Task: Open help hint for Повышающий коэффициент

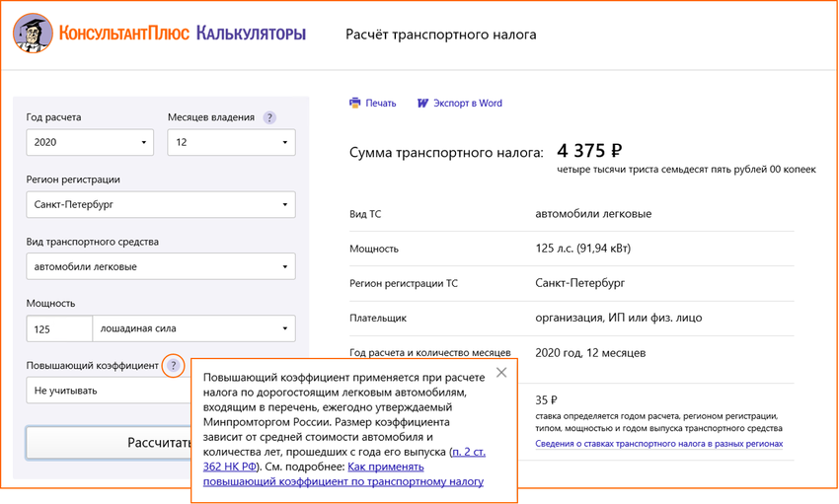Action: coord(173,366)
